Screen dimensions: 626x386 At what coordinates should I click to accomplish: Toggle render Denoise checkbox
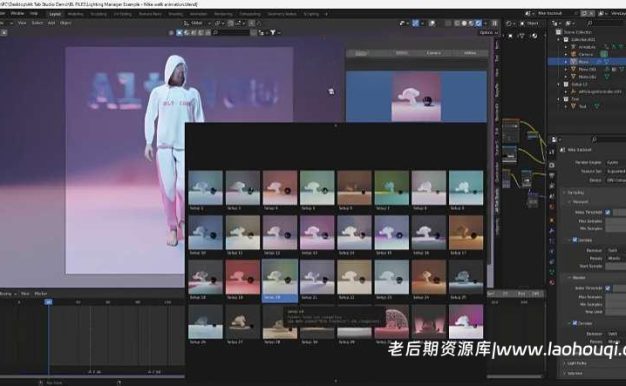[575, 323]
